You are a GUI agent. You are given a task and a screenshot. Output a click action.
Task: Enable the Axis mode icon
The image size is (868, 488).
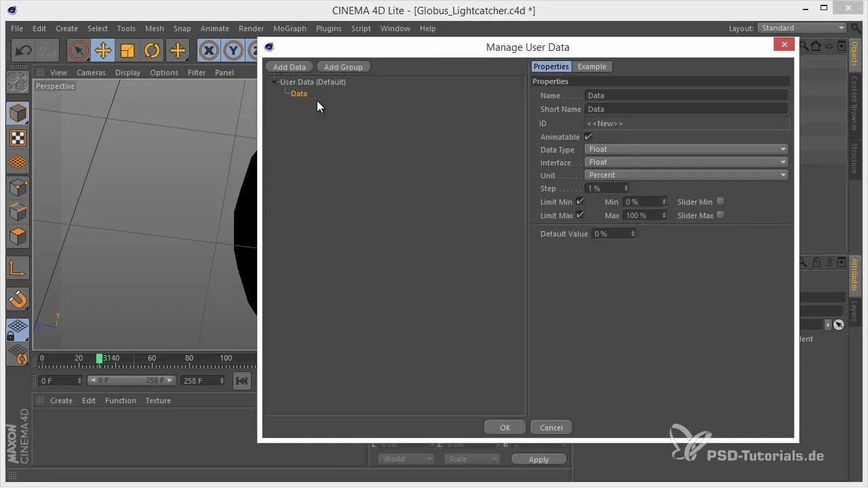(x=18, y=268)
